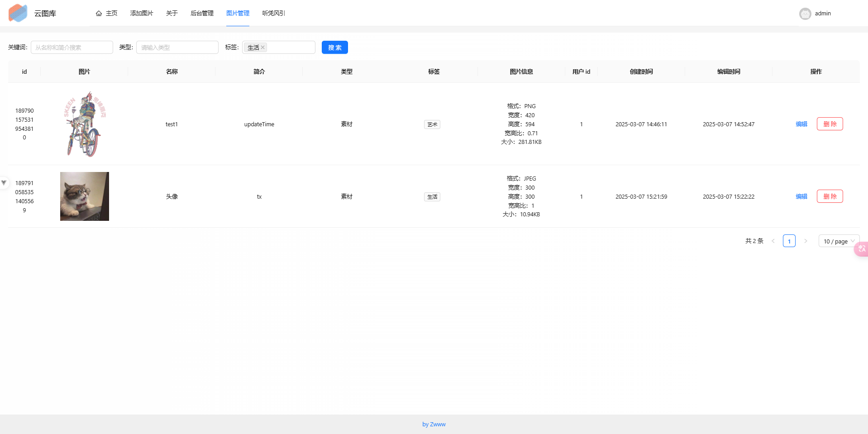
Task: Open the 后台管理 menu item
Action: (202, 13)
